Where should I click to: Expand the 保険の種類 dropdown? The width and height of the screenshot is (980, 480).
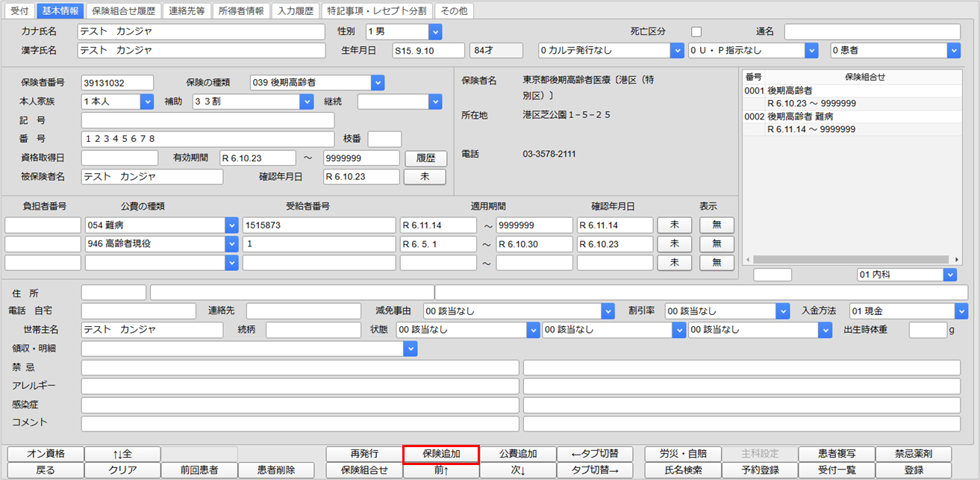tap(377, 82)
